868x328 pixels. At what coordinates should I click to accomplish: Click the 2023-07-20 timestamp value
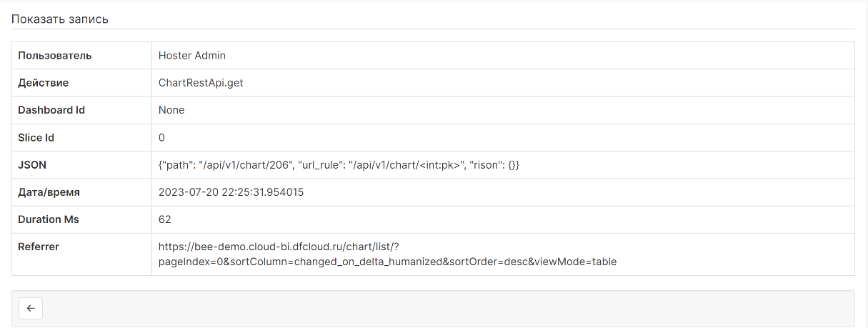pos(231,192)
